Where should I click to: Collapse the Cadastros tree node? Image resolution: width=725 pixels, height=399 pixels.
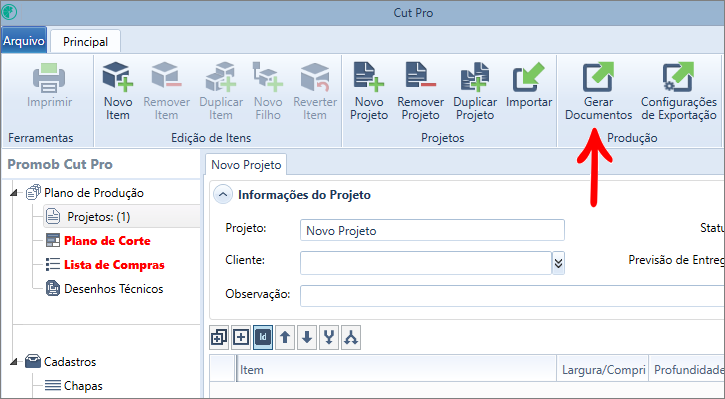(15, 362)
